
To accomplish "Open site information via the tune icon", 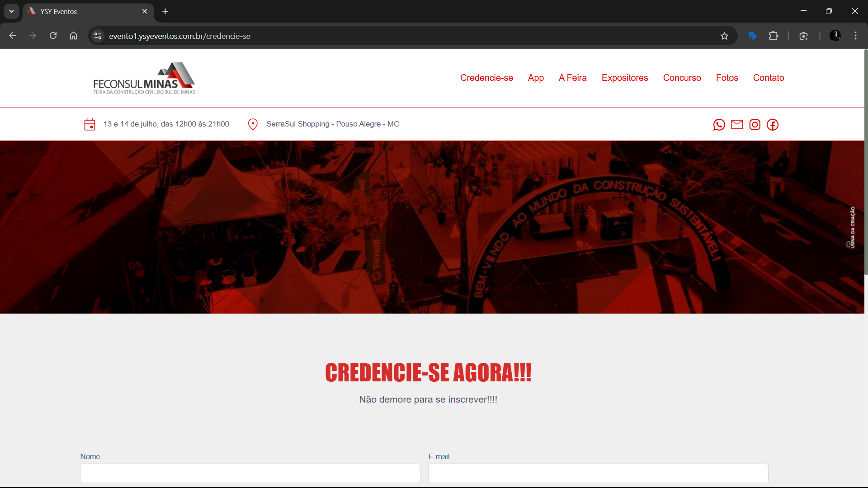I will click(98, 36).
